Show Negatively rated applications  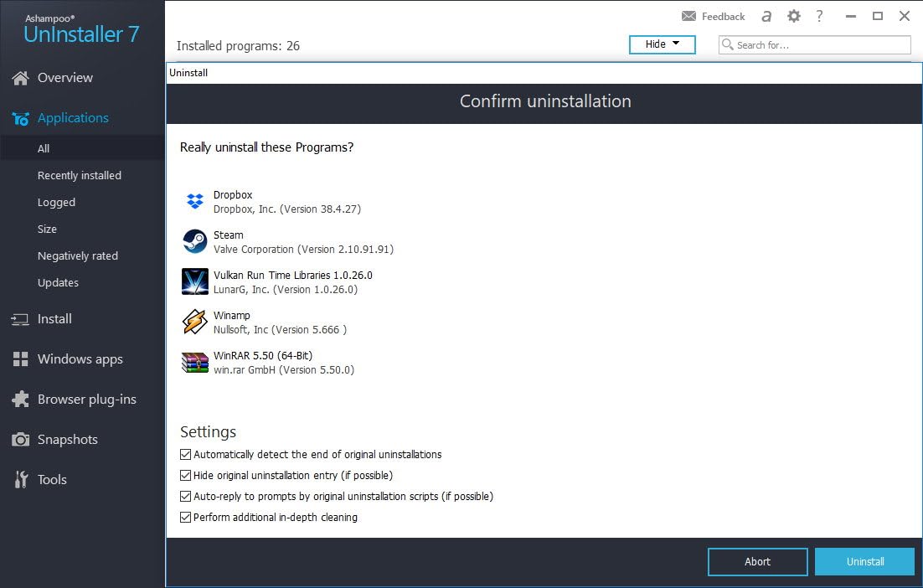(78, 256)
